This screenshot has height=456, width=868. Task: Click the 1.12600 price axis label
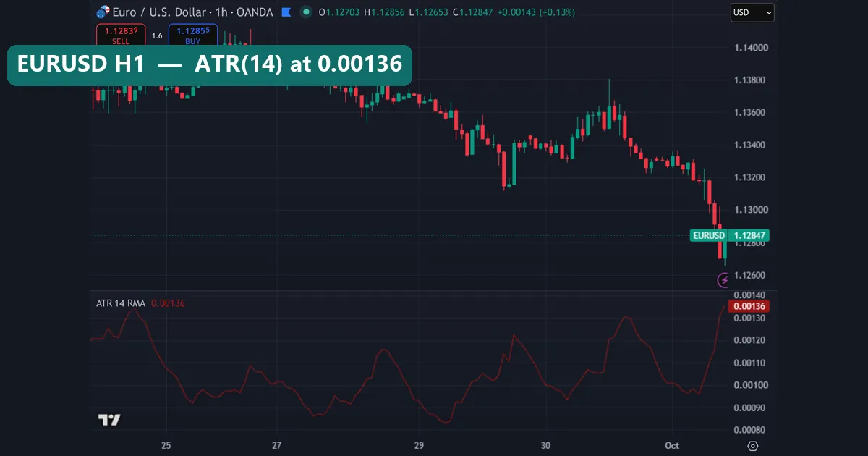tap(750, 275)
